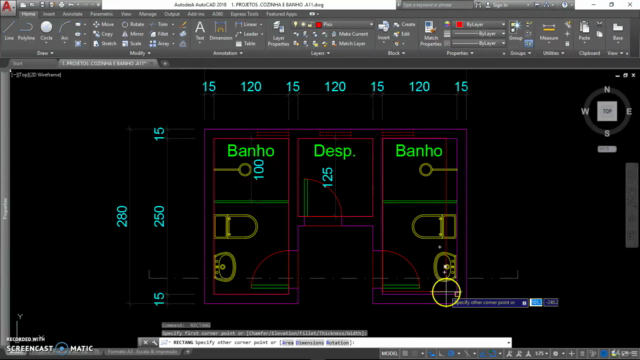Select the Polyline tool

pos(26,31)
